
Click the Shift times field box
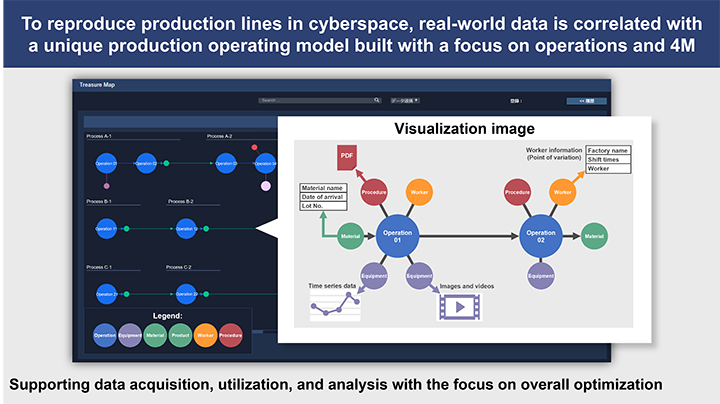608,159
